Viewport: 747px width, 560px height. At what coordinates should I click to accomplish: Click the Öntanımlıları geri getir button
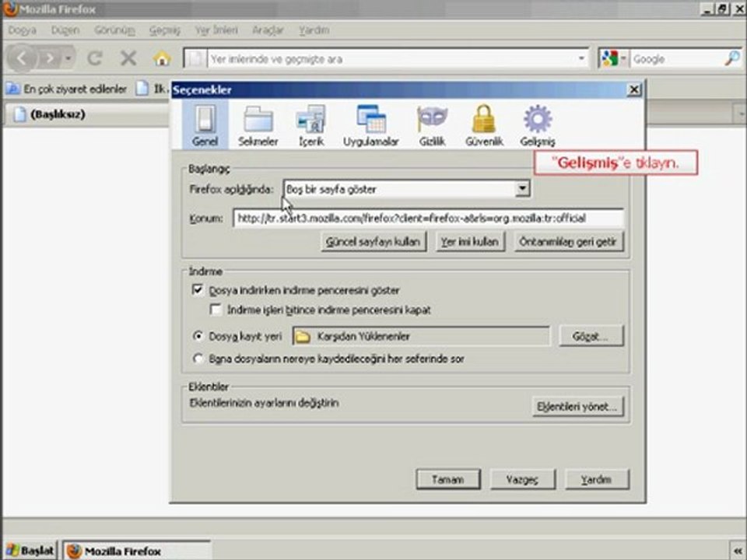point(568,242)
